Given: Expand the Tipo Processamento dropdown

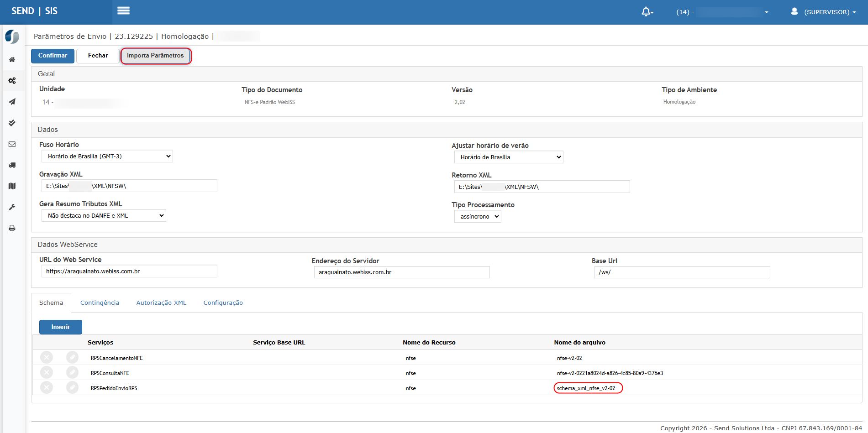Looking at the screenshot, I should coord(478,217).
